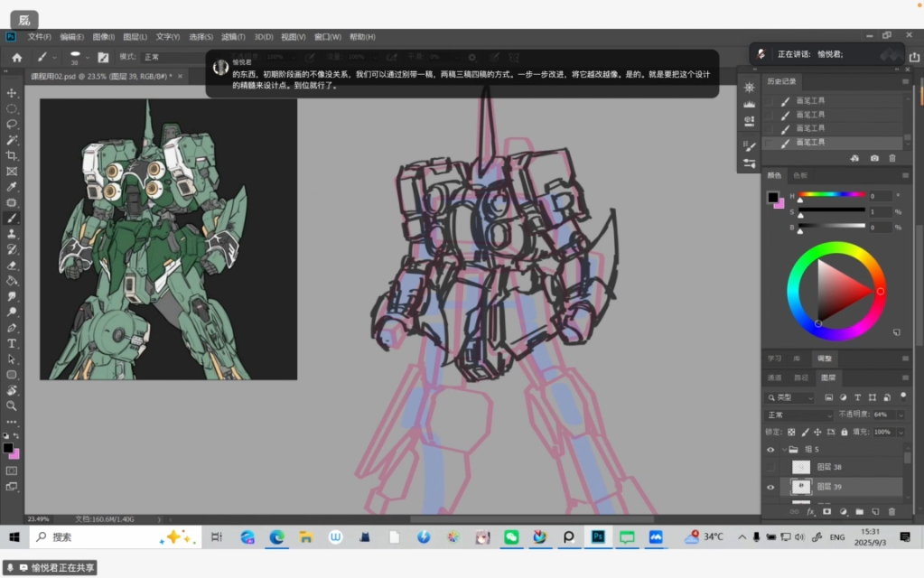Viewport: 924px width, 578px height.
Task: Create new document from current state
Action: tap(855, 158)
